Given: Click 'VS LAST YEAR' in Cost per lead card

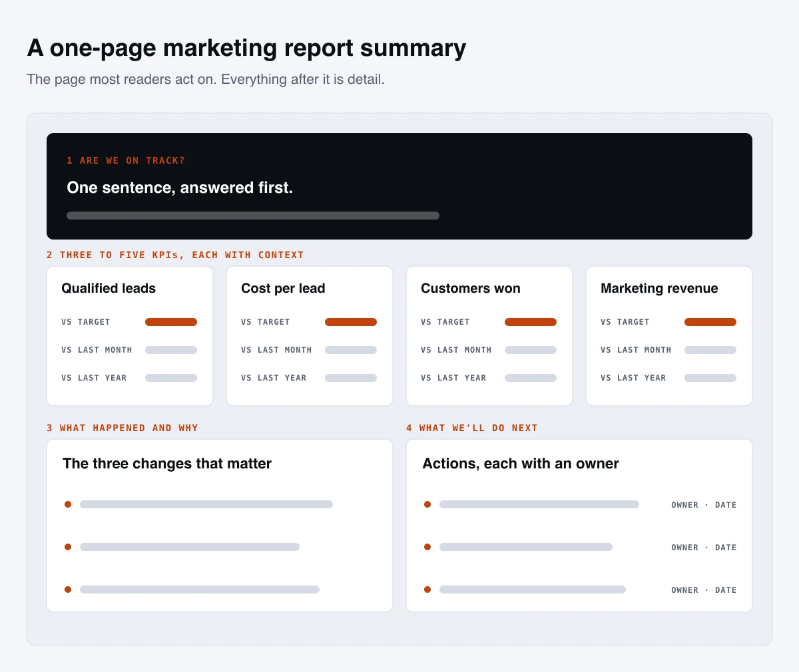Looking at the screenshot, I should coord(274,378).
